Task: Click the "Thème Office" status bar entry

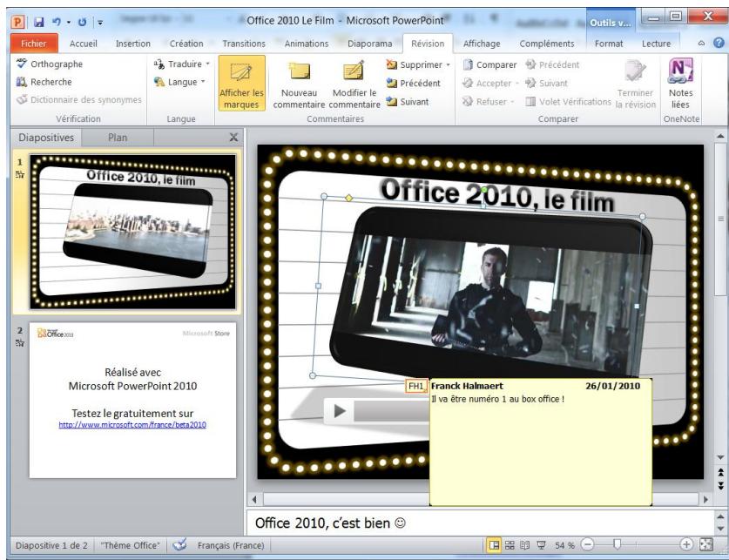Action: (130, 545)
